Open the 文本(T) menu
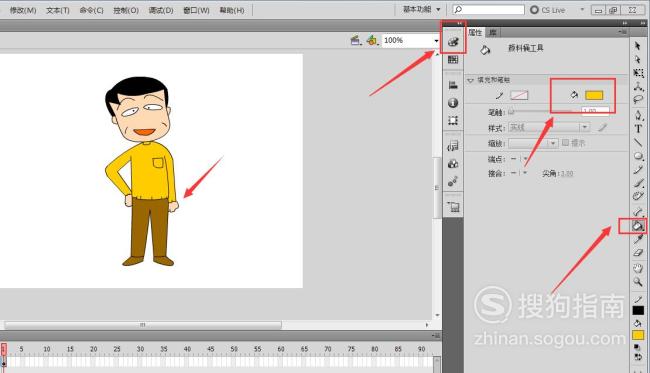The height and width of the screenshot is (373, 650). [x=58, y=10]
